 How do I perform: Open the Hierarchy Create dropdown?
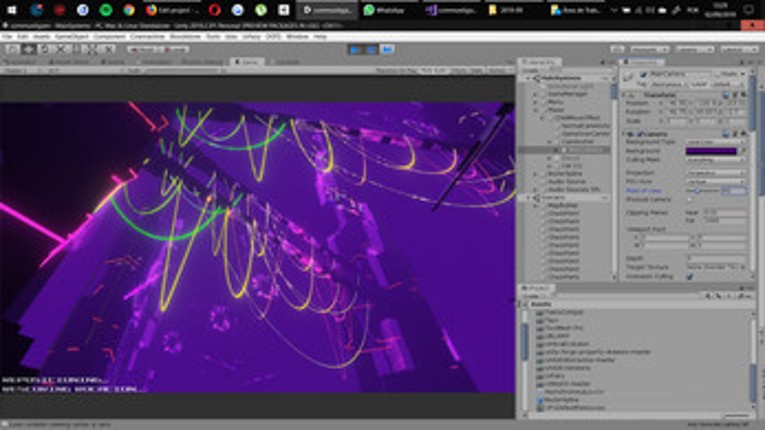(532, 71)
